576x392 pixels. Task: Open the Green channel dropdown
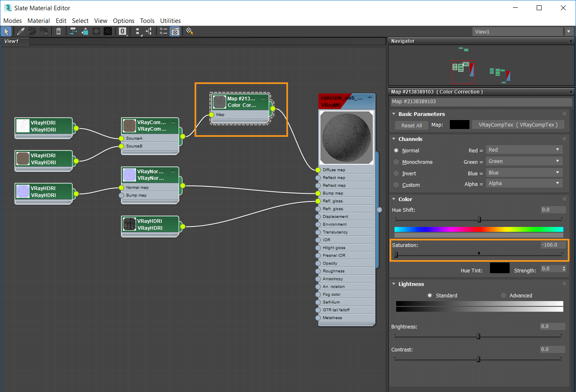pyautogui.click(x=524, y=161)
